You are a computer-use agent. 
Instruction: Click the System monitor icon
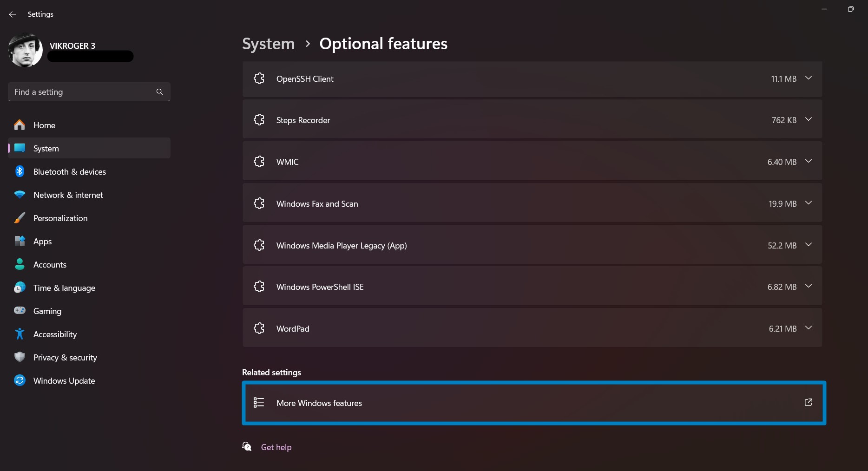pyautogui.click(x=20, y=148)
